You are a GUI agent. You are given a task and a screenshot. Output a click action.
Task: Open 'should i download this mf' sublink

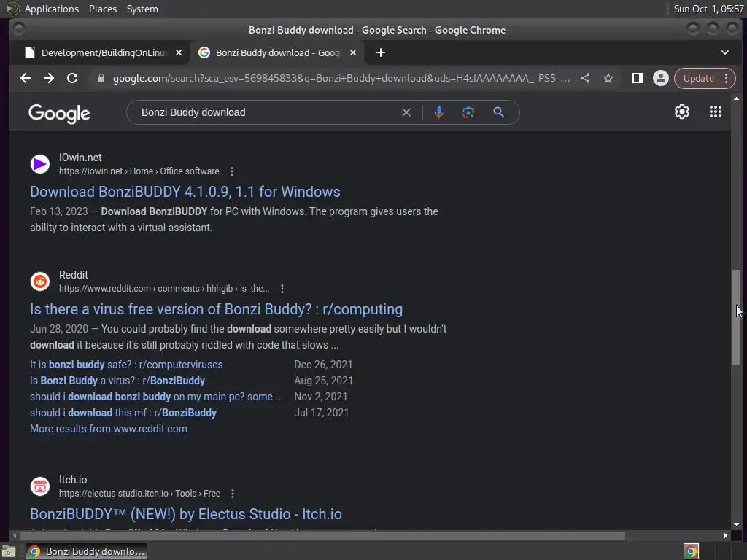(x=123, y=413)
